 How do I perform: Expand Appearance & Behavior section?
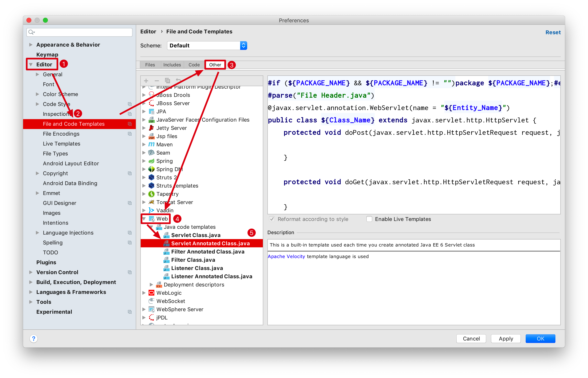31,45
